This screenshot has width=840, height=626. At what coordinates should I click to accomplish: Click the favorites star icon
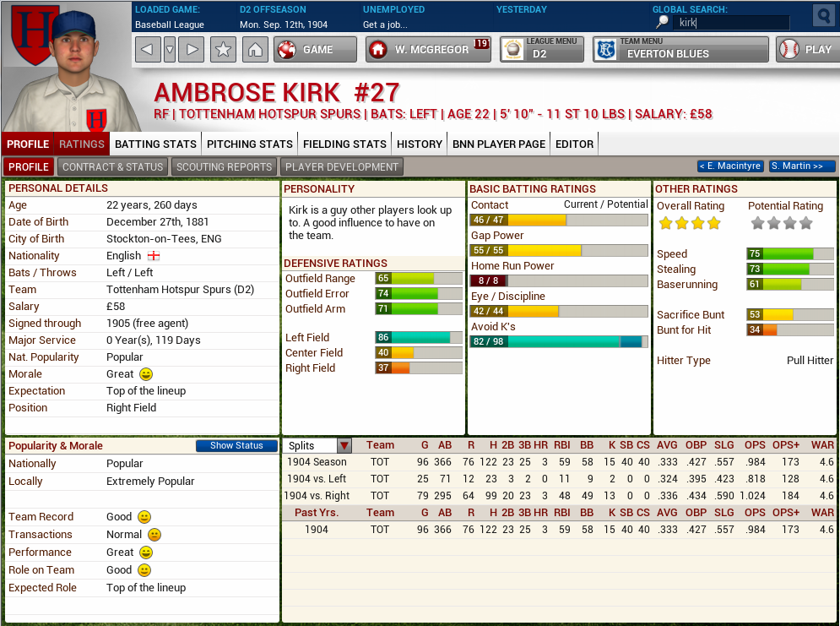click(223, 50)
